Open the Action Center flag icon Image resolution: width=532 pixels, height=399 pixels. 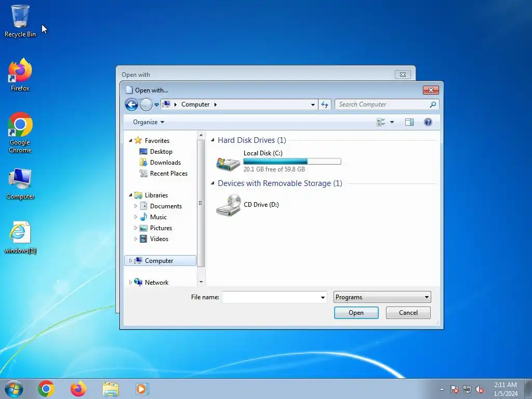coord(455,389)
